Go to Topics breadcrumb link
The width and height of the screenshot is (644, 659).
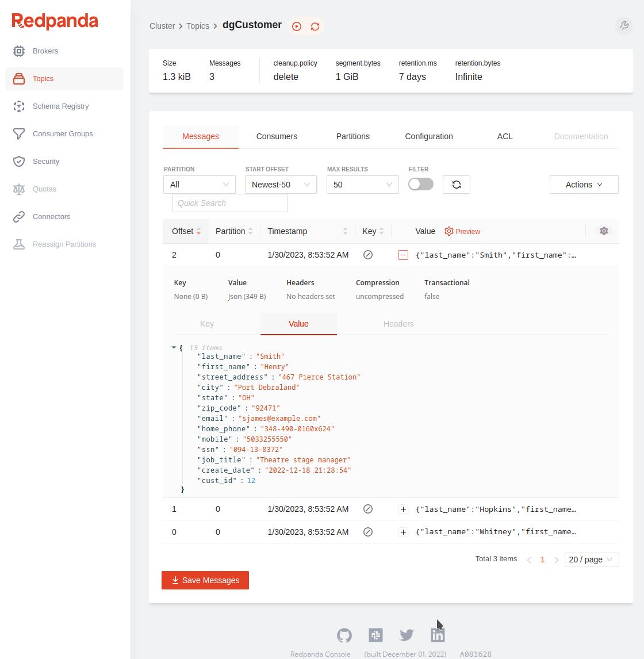coord(198,26)
